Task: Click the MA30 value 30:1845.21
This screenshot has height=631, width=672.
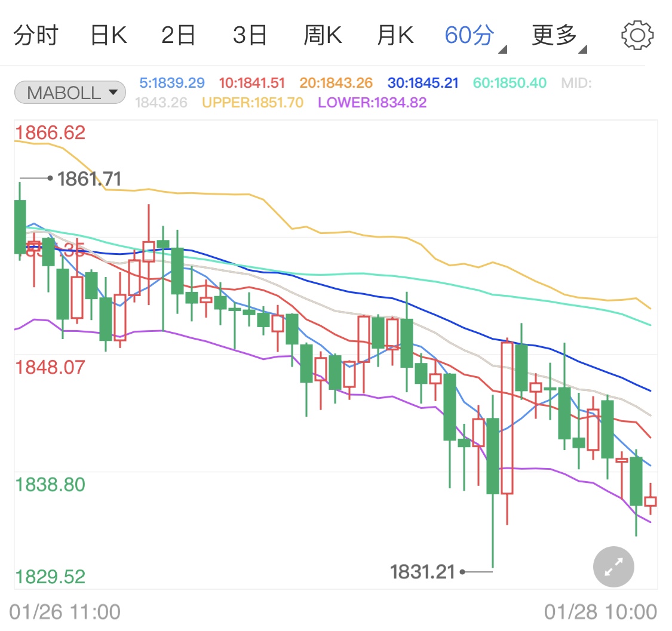Action: (423, 82)
